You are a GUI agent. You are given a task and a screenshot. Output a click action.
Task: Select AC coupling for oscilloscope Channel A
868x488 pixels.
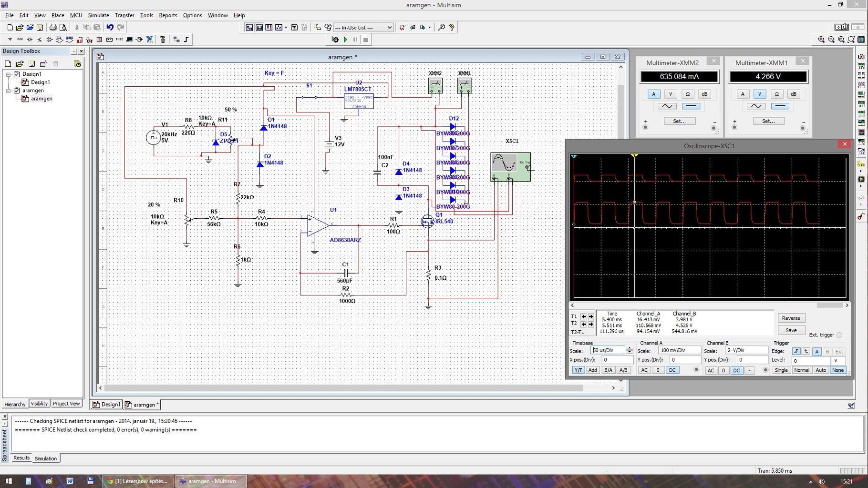point(644,370)
